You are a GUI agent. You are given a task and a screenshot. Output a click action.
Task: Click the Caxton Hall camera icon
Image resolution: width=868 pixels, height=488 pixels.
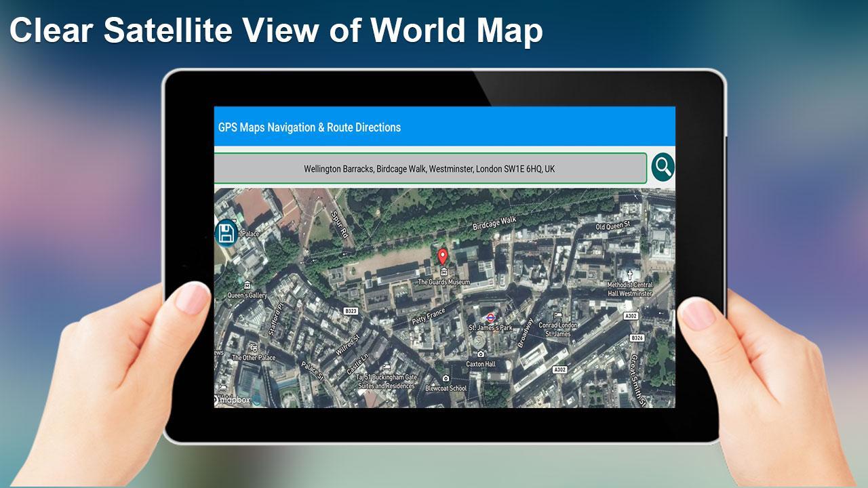pos(481,354)
